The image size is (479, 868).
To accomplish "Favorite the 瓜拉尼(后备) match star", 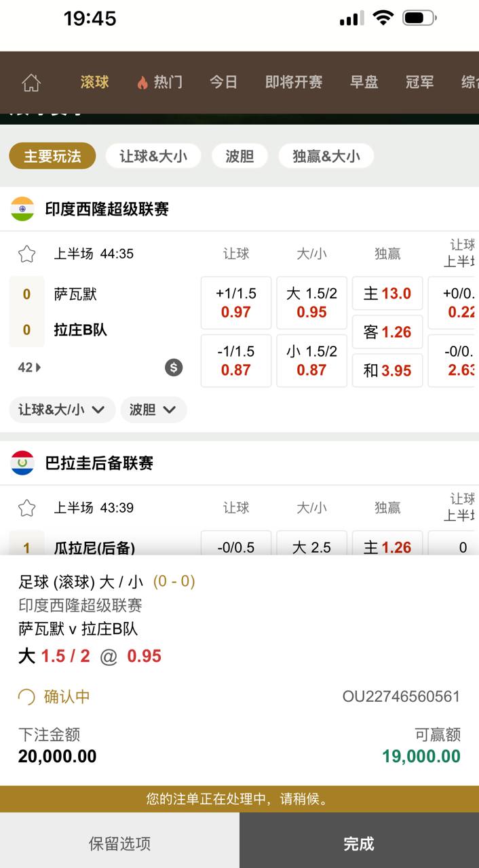I will pyautogui.click(x=26, y=508).
